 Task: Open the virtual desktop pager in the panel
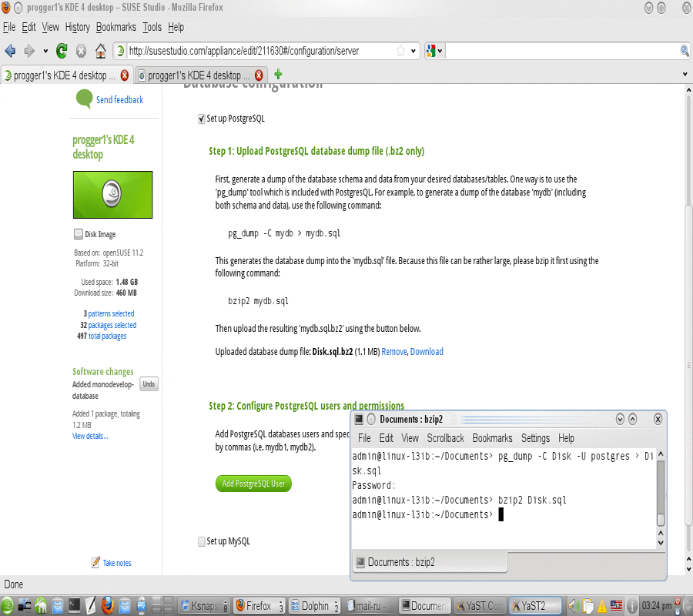tap(162, 605)
